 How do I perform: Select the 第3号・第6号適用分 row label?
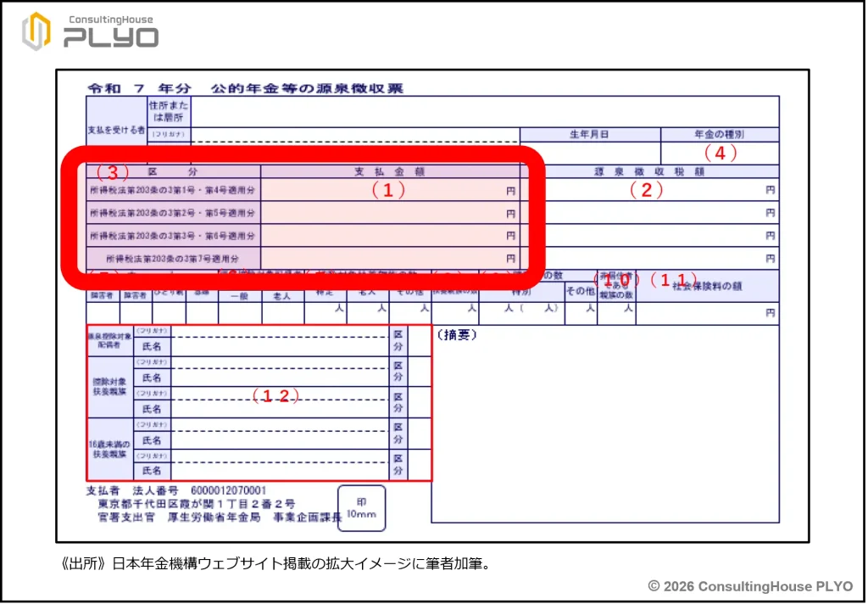pos(173,235)
